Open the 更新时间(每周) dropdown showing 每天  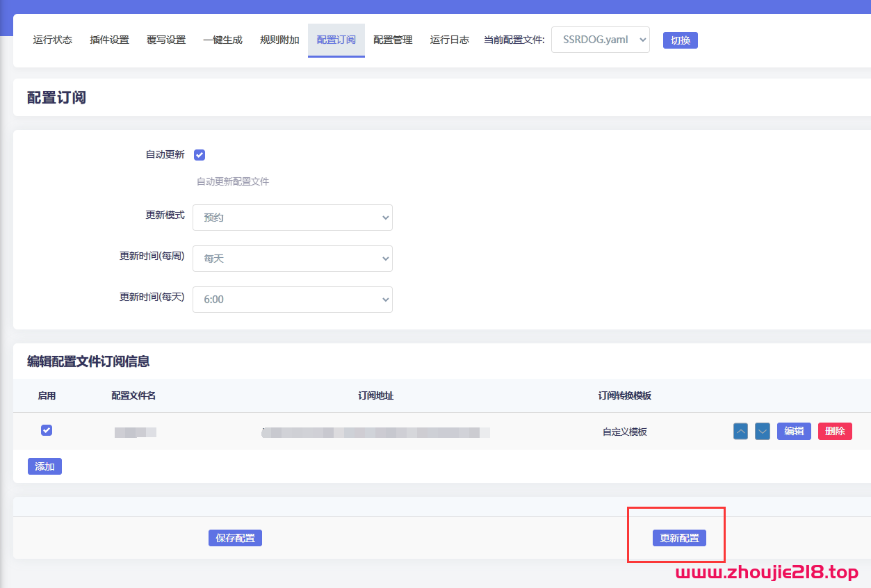292,258
